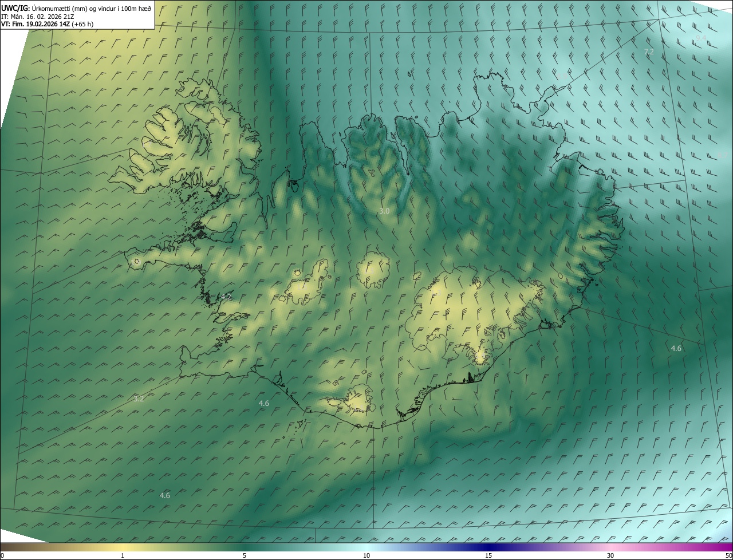This screenshot has width=733, height=560.
Task: Click the 10 tick label on the colour scale
Action: [x=366, y=555]
